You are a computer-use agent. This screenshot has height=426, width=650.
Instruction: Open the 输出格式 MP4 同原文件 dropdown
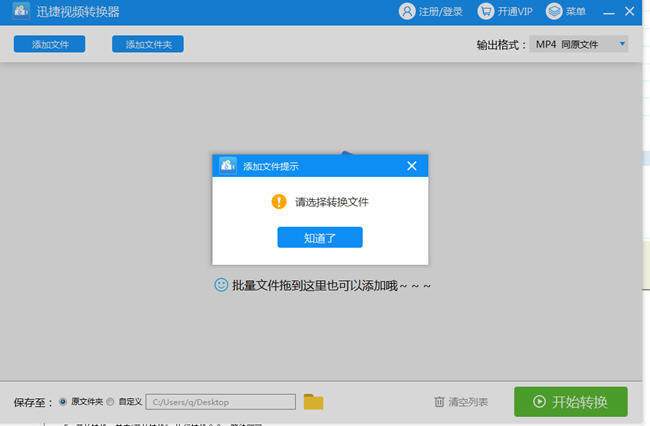[x=579, y=44]
